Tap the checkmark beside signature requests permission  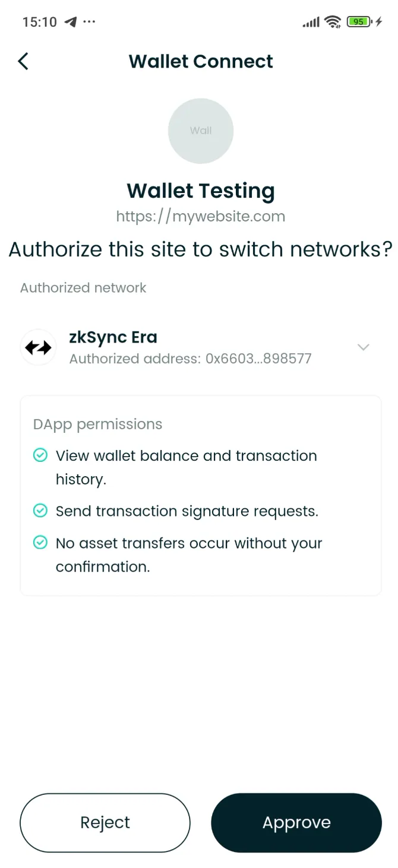click(x=40, y=511)
